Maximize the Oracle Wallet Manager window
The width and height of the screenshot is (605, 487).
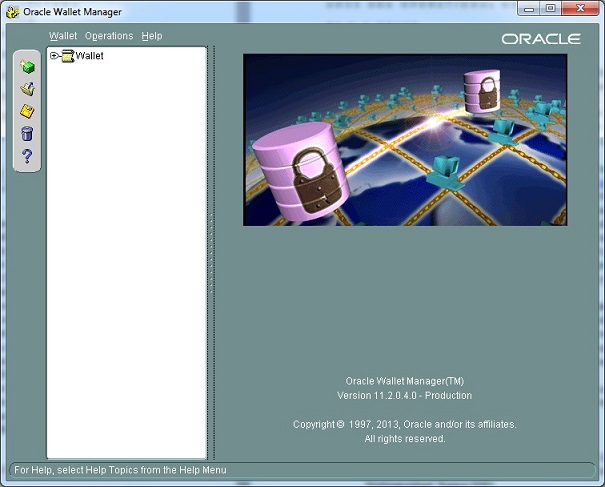[x=551, y=8]
